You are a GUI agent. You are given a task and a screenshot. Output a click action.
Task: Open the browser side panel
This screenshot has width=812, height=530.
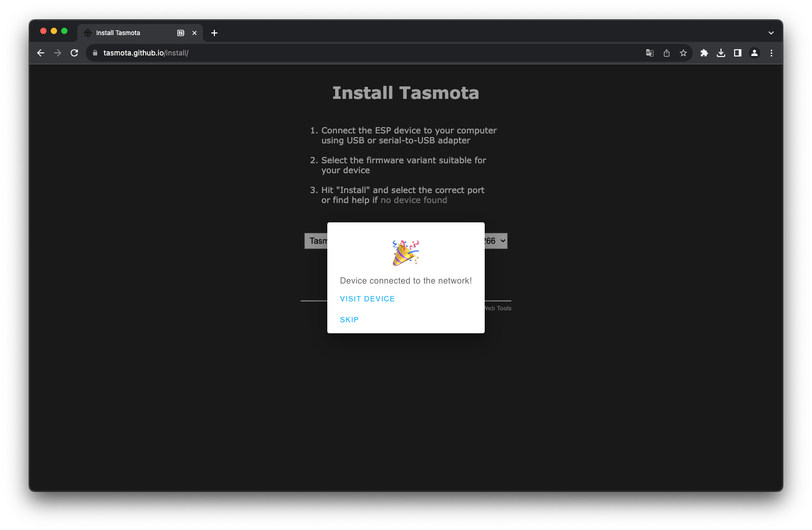click(737, 53)
